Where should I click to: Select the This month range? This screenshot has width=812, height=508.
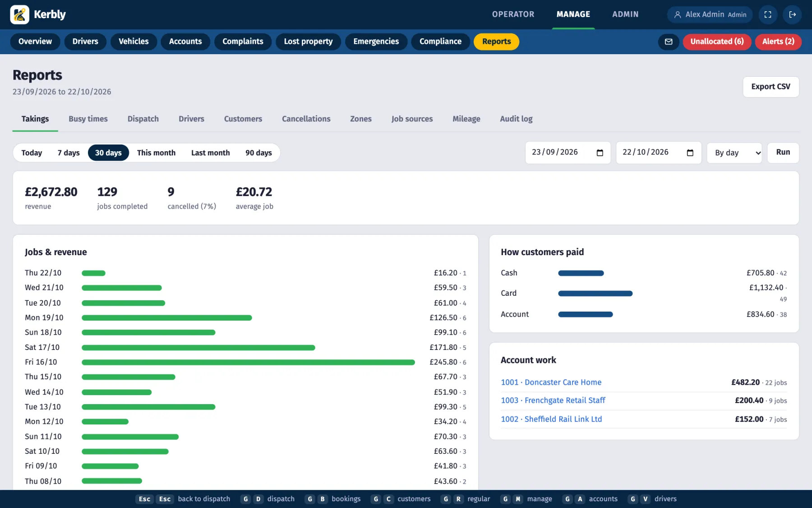[156, 153]
